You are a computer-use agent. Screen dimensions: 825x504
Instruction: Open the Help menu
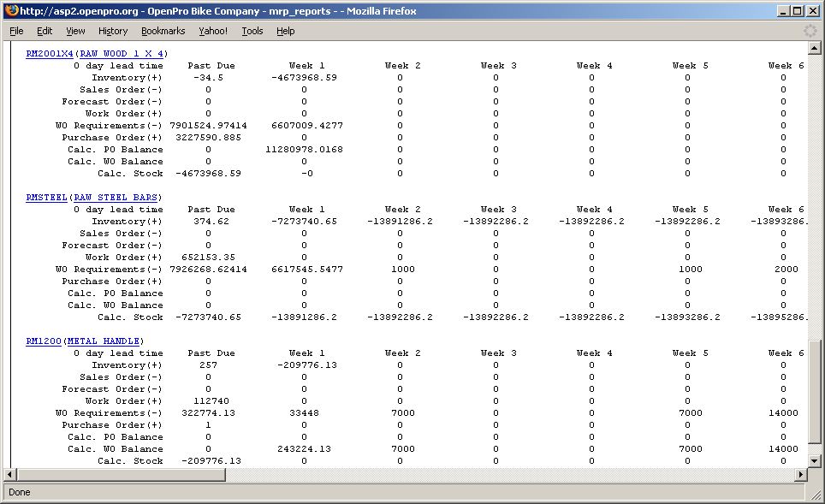(x=285, y=31)
